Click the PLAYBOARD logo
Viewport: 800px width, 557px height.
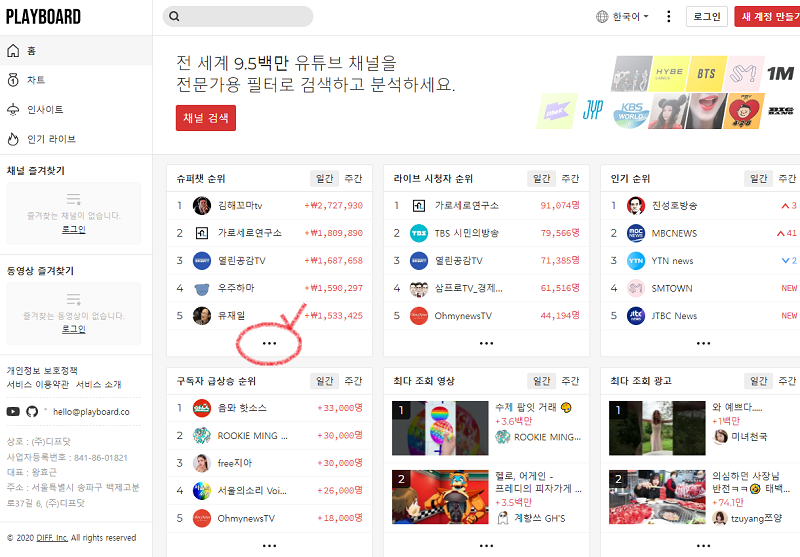tap(43, 17)
